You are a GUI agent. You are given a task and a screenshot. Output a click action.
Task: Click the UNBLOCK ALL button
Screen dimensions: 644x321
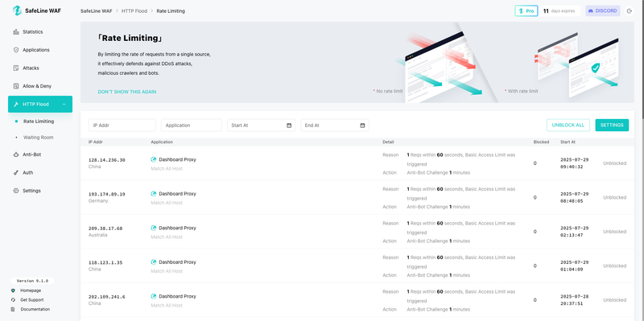click(x=568, y=126)
